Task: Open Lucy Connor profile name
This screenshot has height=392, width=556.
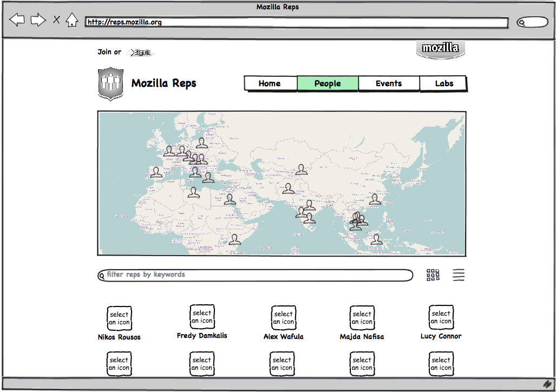Action: click(441, 336)
